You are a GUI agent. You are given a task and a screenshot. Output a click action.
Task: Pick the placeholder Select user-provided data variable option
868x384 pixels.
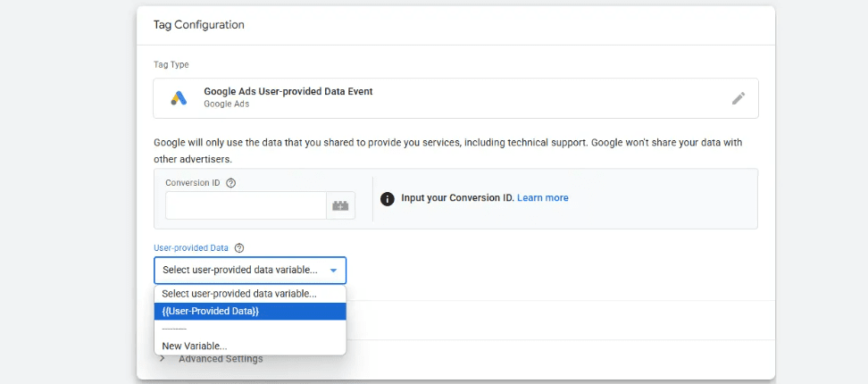239,293
